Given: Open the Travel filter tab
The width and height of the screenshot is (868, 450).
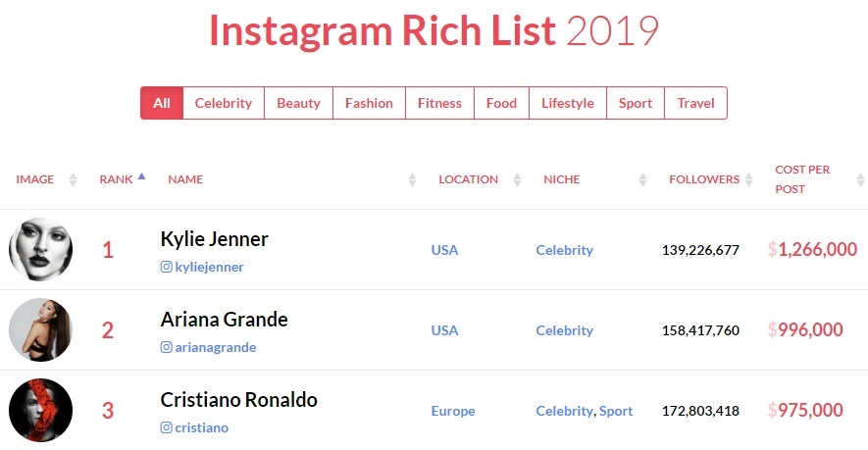Looking at the screenshot, I should tap(695, 103).
